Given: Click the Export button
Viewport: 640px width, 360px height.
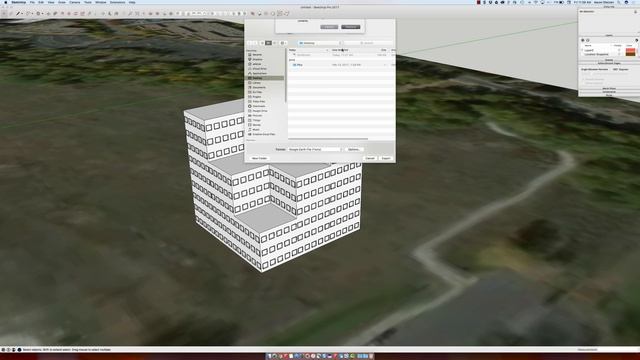Looking at the screenshot, I should [386, 158].
